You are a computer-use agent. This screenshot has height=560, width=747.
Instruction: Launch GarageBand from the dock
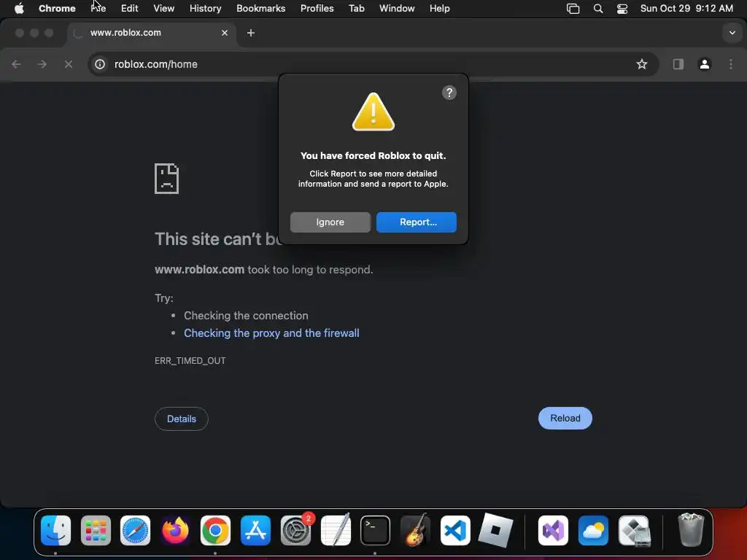click(415, 530)
